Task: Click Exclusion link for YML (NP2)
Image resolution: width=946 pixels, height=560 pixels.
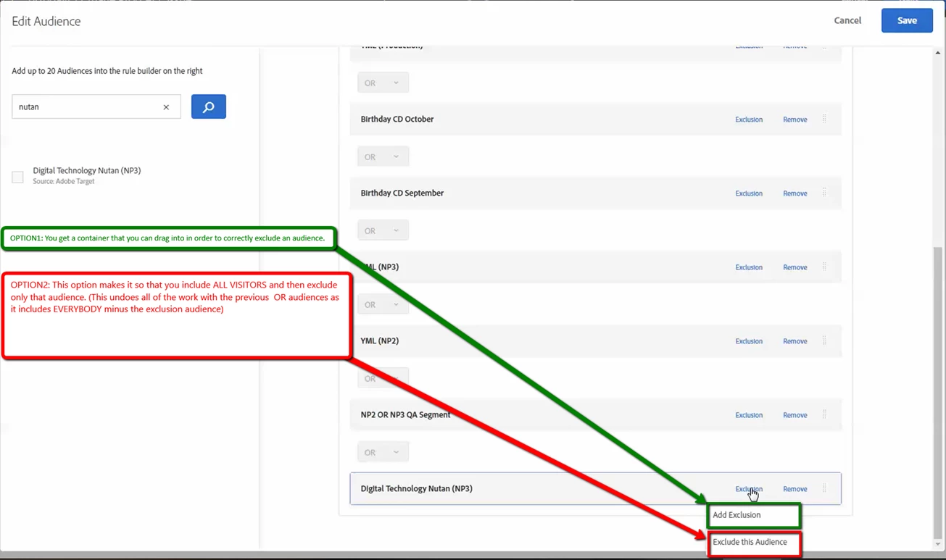Action: point(749,341)
